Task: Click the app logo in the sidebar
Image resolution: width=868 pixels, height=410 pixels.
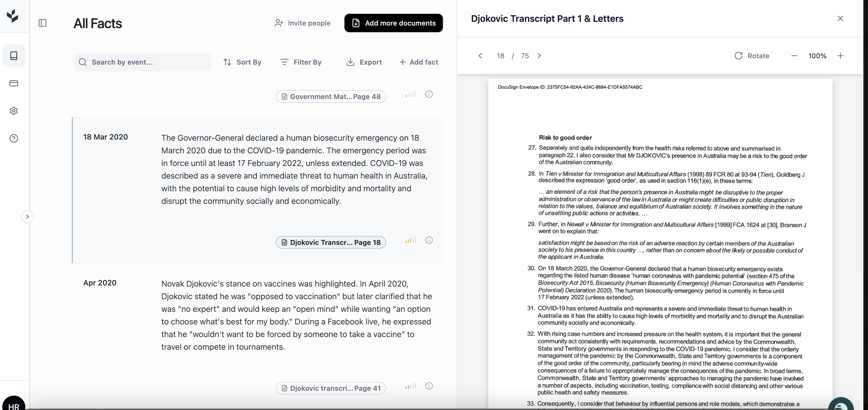Action: [x=12, y=16]
